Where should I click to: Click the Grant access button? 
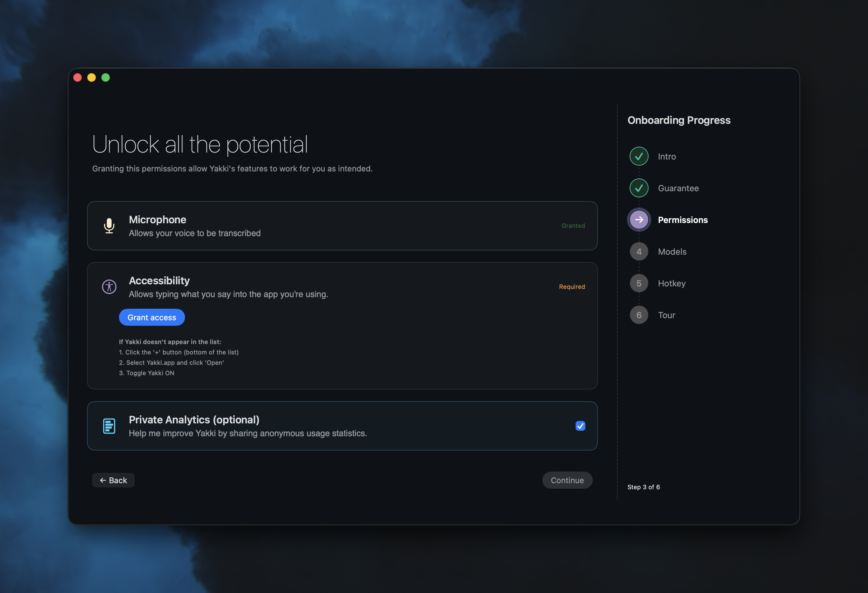coord(152,317)
